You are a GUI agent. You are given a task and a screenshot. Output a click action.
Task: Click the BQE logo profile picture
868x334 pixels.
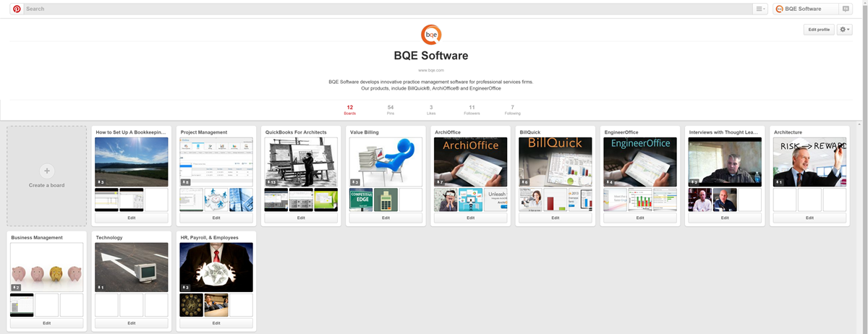pos(431,34)
